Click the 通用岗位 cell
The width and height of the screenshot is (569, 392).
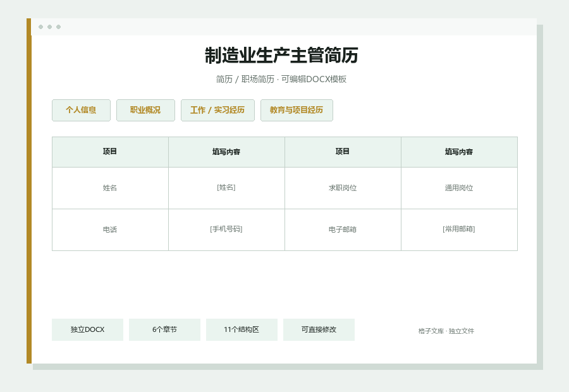460,188
